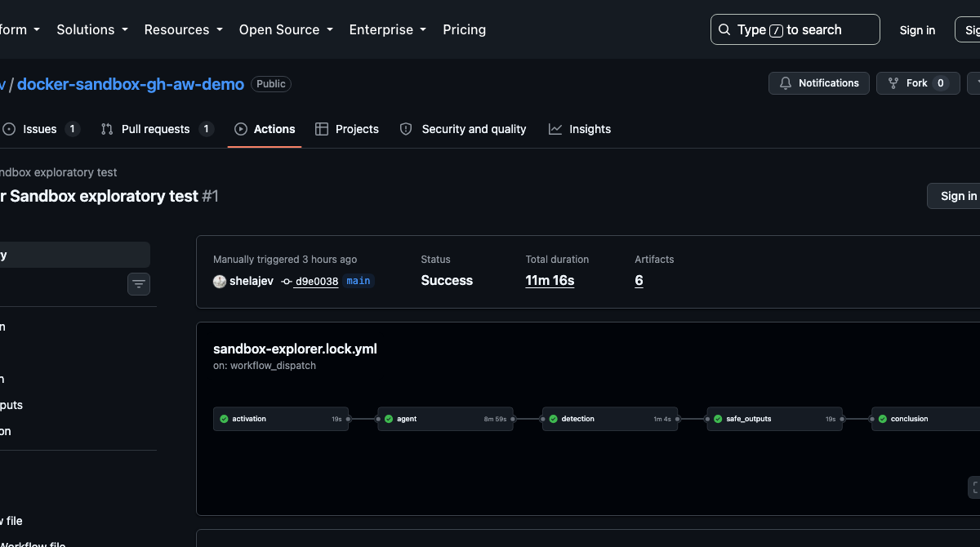Click the safe_outputs success check icon

coord(718,419)
